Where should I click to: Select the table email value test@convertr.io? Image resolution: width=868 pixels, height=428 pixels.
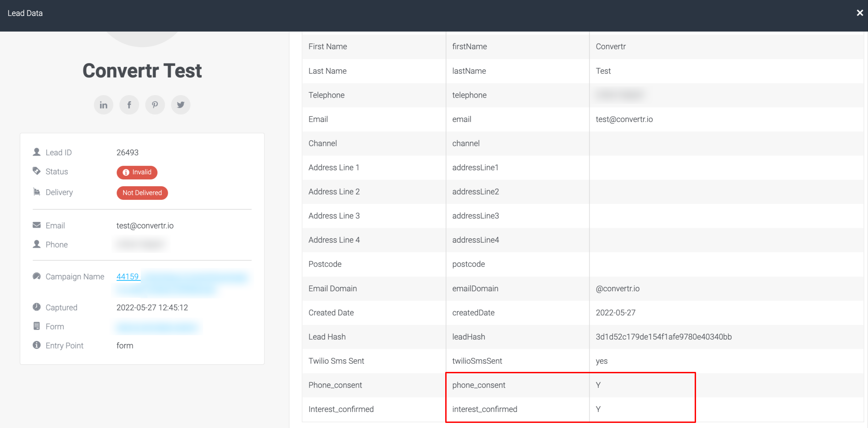click(624, 119)
